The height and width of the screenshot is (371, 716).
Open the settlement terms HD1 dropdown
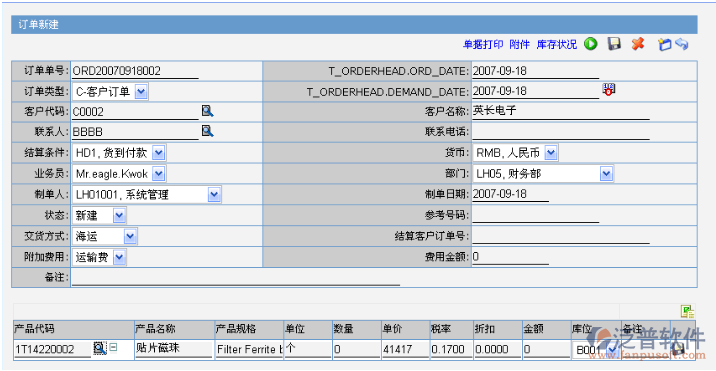coord(159,153)
